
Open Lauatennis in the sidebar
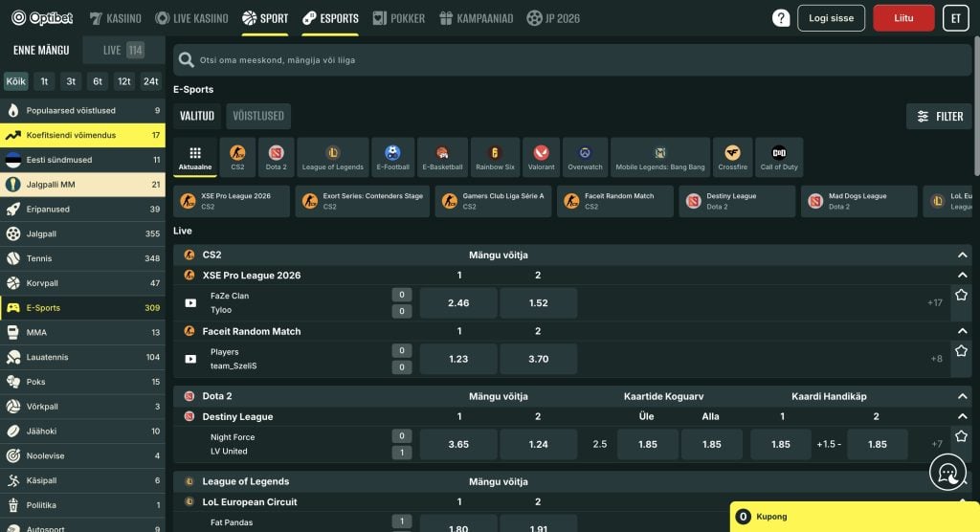pyautogui.click(x=82, y=357)
